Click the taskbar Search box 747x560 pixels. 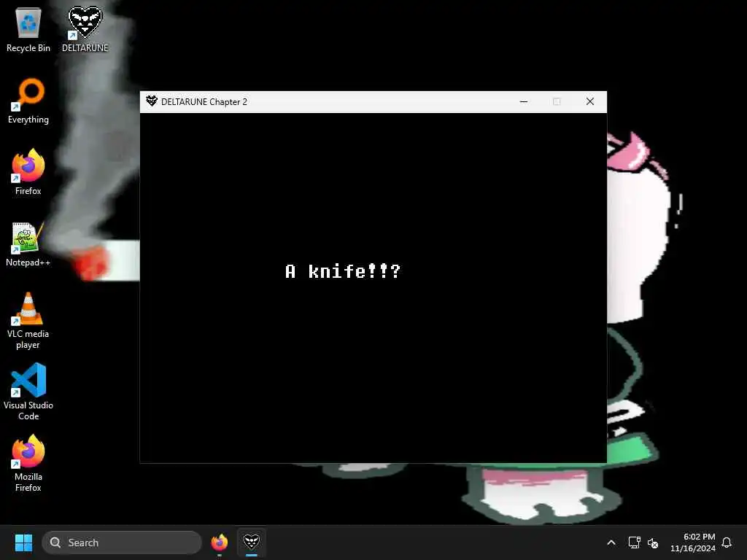[122, 542]
